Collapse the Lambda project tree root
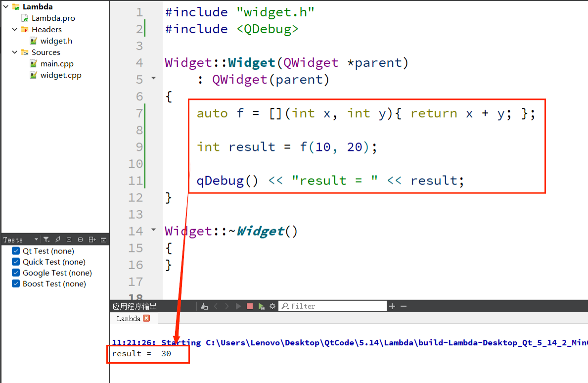 pyautogui.click(x=6, y=7)
